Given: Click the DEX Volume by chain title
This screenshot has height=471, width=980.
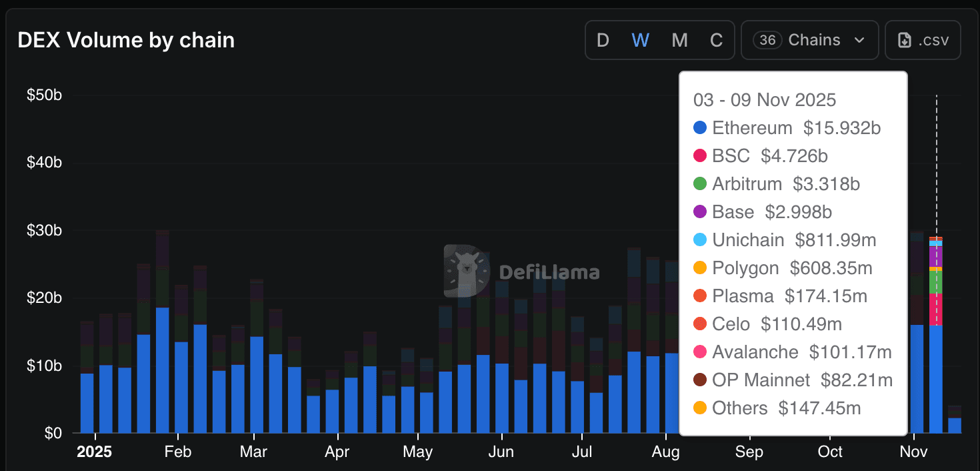Looking at the screenshot, I should (x=126, y=41).
